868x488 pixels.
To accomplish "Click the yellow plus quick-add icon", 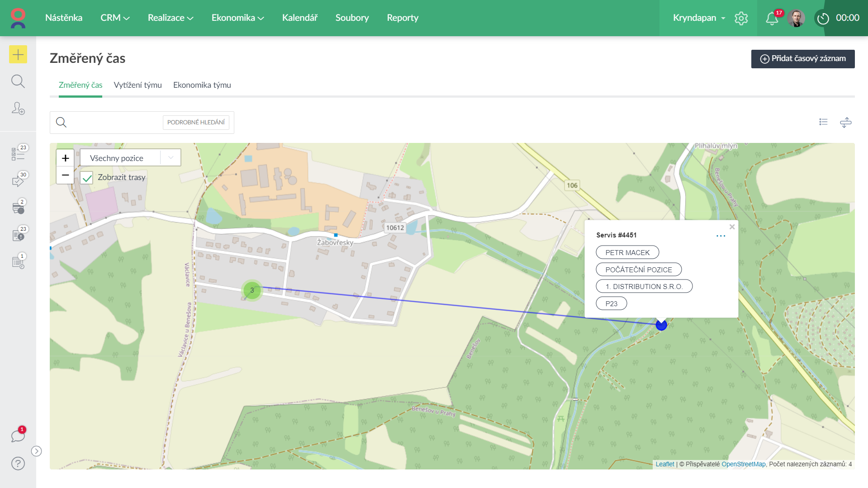I will pyautogui.click(x=18, y=55).
